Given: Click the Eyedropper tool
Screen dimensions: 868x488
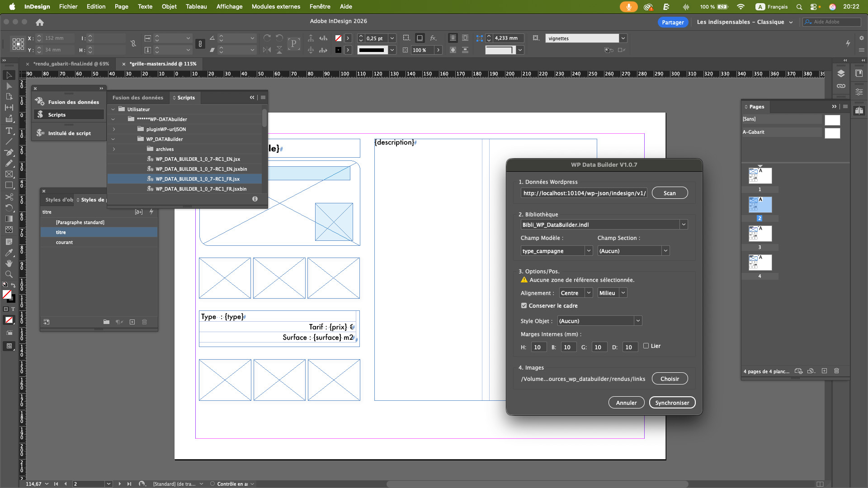Looking at the screenshot, I should click(x=9, y=253).
